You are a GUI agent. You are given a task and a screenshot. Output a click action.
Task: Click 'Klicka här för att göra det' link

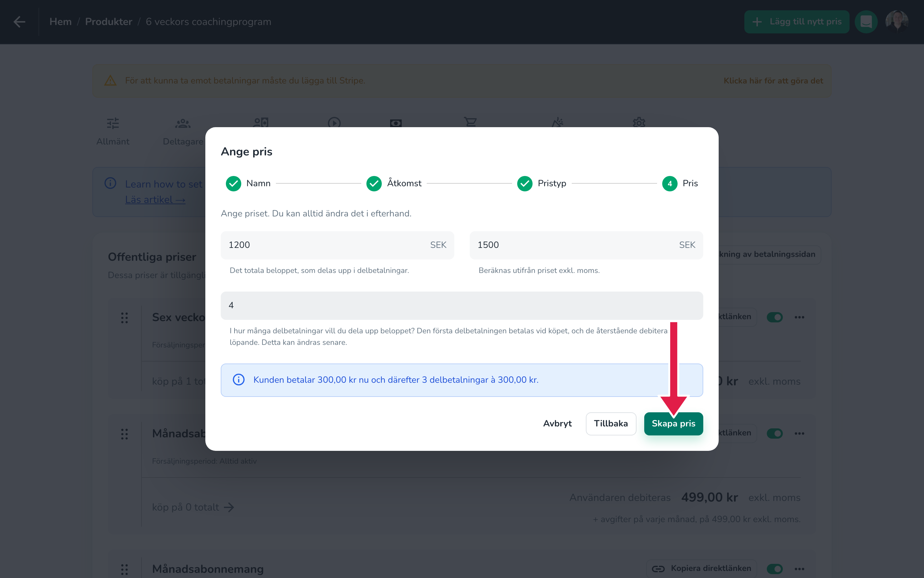point(773,81)
